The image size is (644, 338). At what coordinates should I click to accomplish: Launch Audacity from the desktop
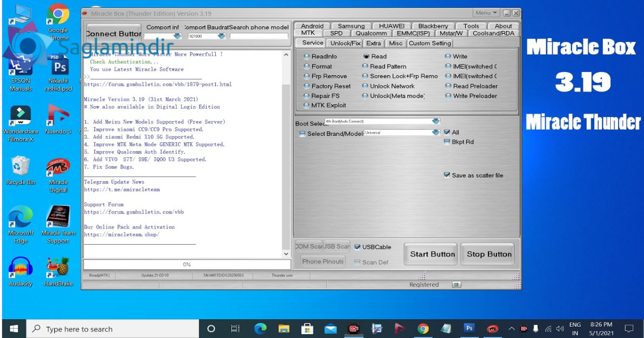point(20,272)
